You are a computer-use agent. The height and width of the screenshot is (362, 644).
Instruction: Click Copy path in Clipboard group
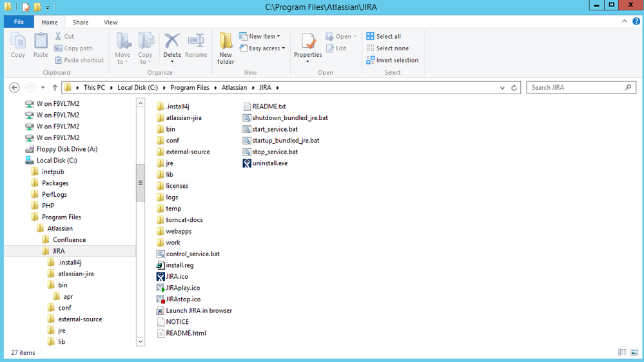[x=73, y=48]
